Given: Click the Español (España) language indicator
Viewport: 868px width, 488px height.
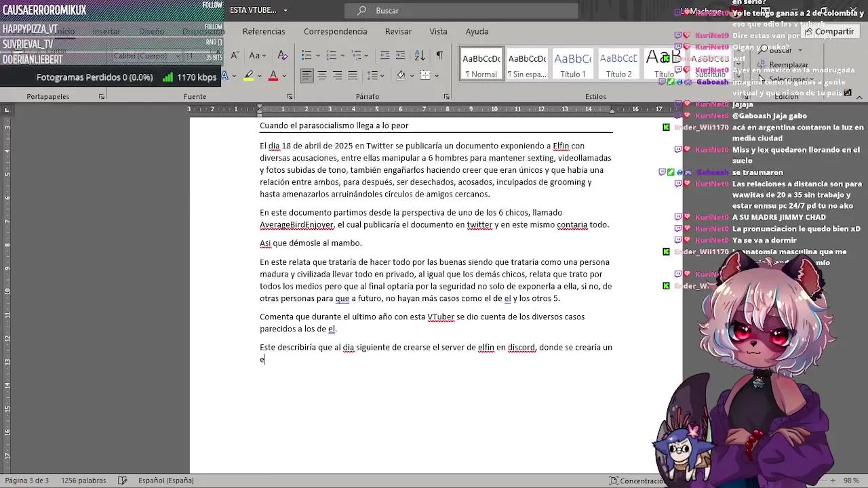Looking at the screenshot, I should coord(166,481).
